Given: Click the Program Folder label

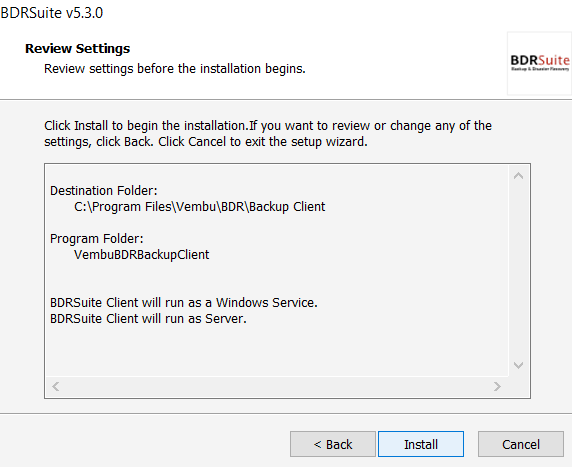Looking at the screenshot, I should click(97, 239).
